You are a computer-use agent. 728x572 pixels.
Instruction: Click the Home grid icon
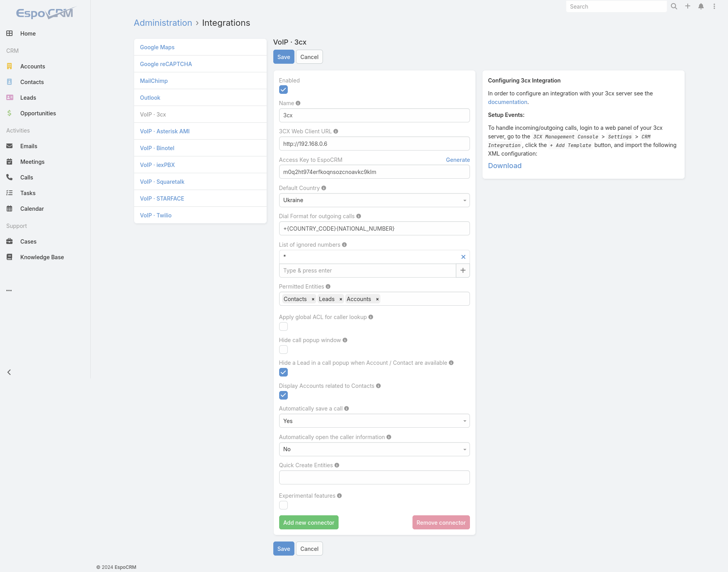pos(9,34)
